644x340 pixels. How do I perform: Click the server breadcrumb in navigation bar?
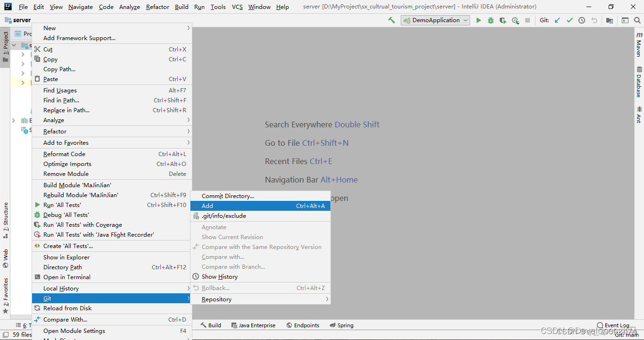18,20
